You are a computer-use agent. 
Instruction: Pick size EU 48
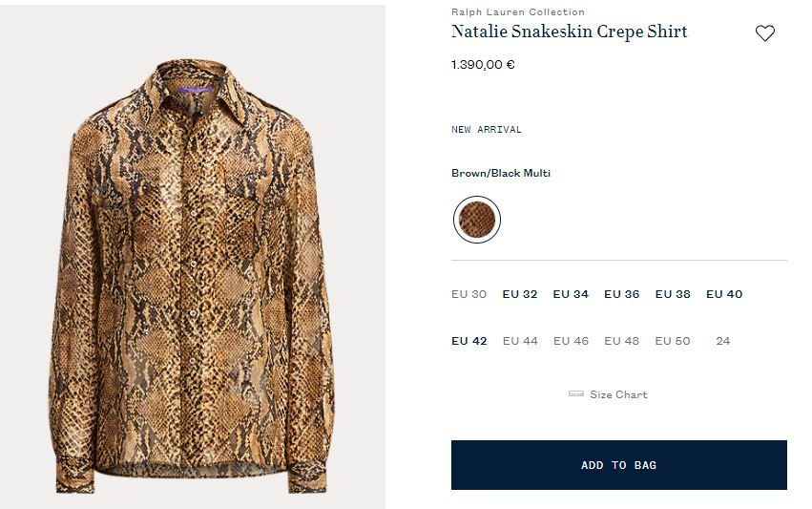tap(621, 341)
